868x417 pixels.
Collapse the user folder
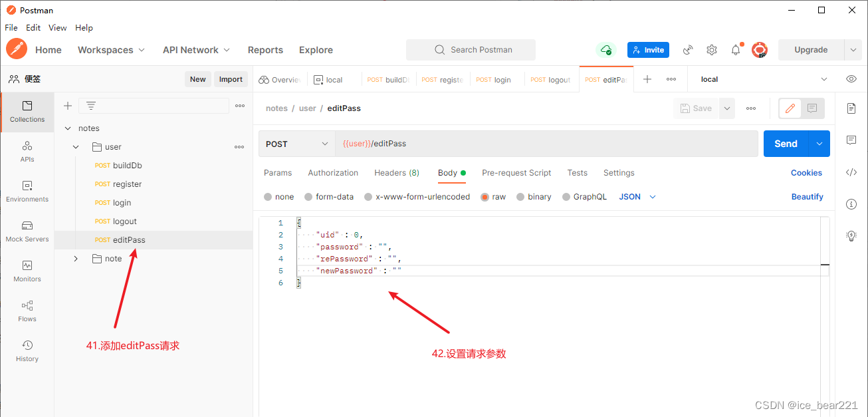(76, 147)
